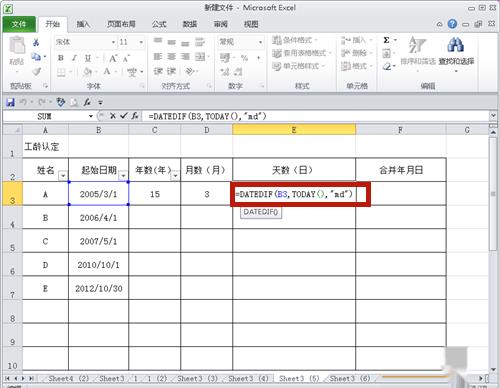
Task: Open the Name Box dropdown arrow
Action: pyautogui.click(x=91, y=116)
